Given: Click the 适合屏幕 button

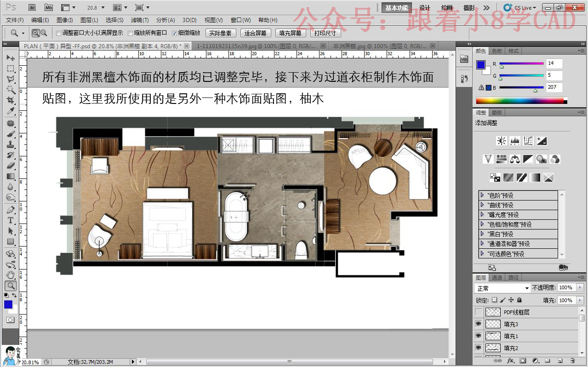Looking at the screenshot, I should pos(256,33).
